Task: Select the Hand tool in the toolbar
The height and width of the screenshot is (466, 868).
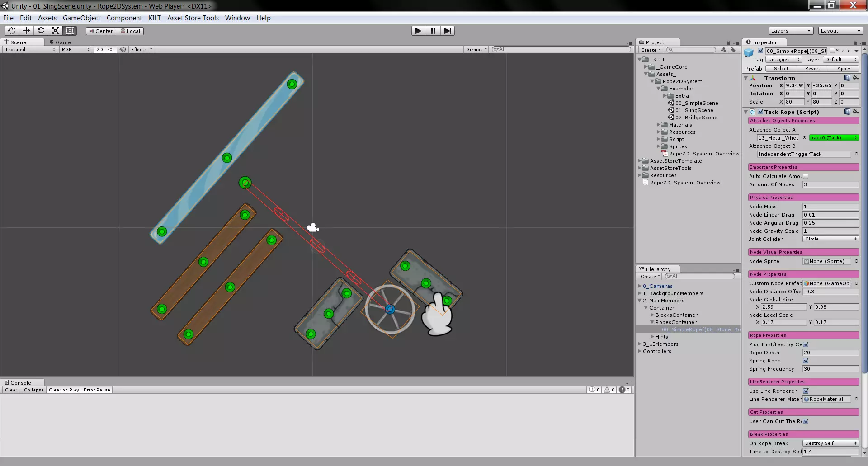Action: pyautogui.click(x=12, y=31)
